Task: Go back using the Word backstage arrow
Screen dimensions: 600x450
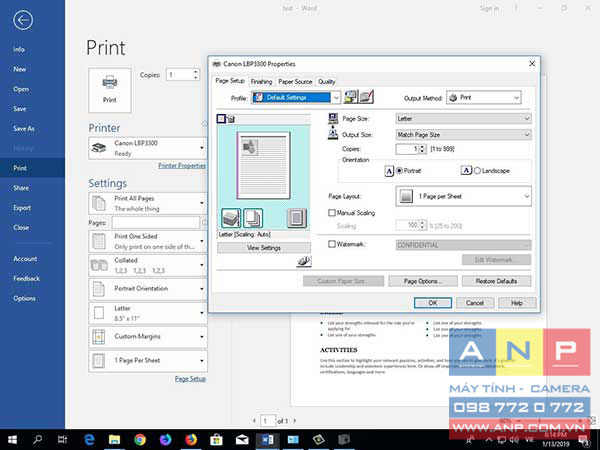Action: pyautogui.click(x=23, y=20)
